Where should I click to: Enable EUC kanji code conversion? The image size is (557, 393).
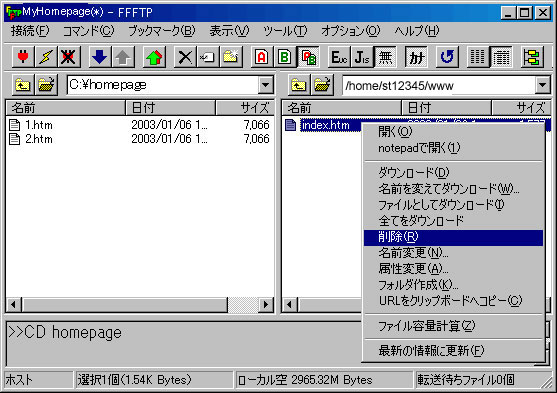[x=339, y=57]
